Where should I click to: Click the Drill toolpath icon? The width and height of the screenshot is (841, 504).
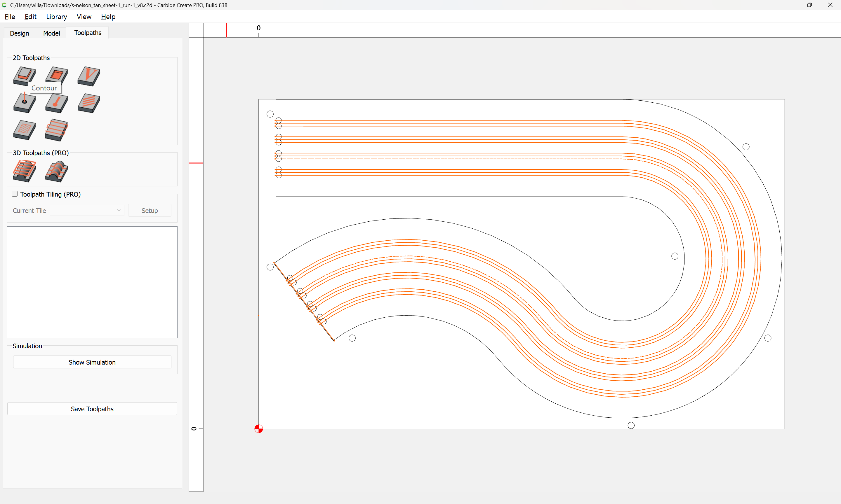24,103
